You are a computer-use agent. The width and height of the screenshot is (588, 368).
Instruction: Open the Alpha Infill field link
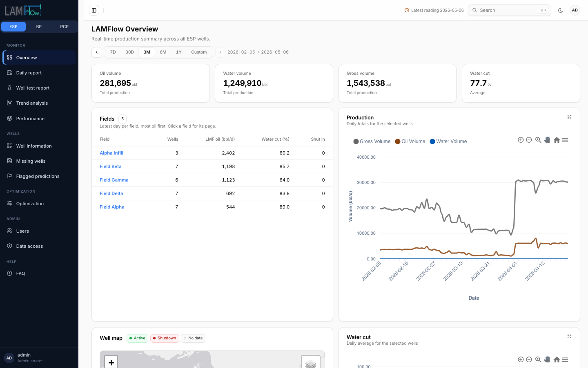(x=111, y=153)
